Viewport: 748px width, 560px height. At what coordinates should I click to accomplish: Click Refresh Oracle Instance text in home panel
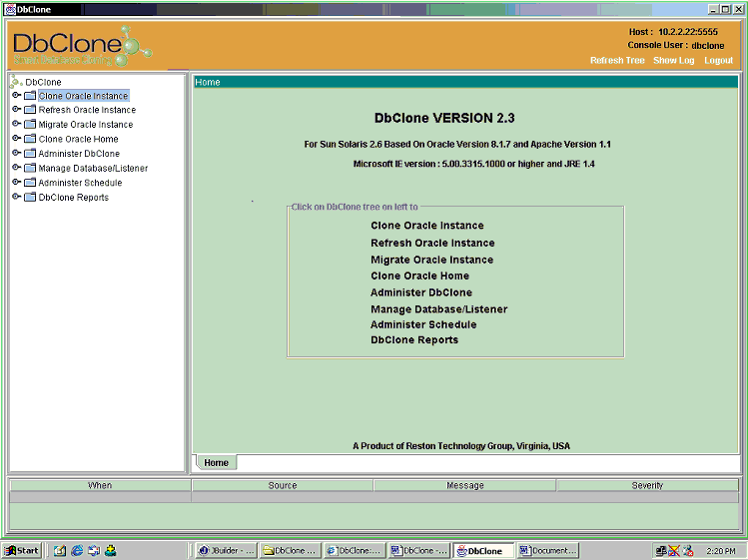click(x=432, y=244)
